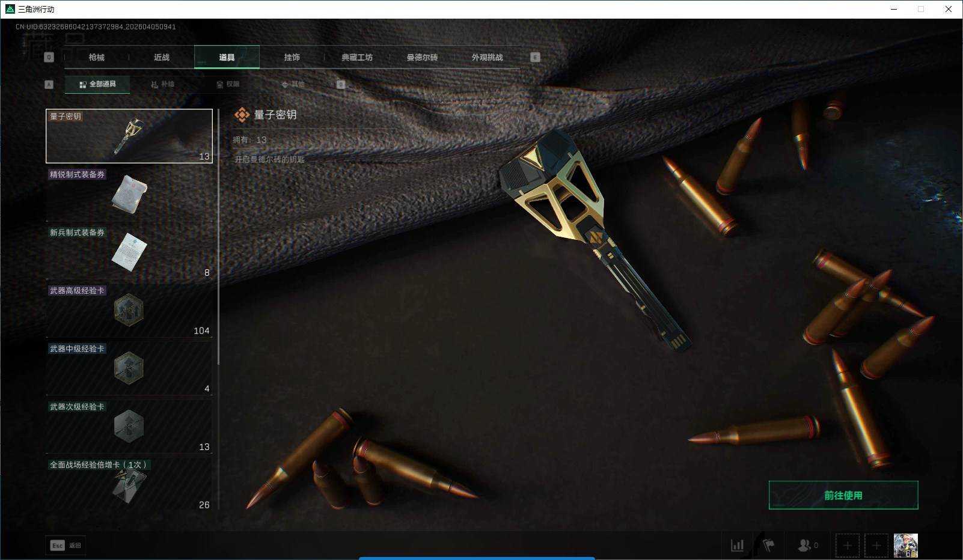963x560 pixels.
Task: Click the Q previous-tab key hint
Action: (49, 57)
